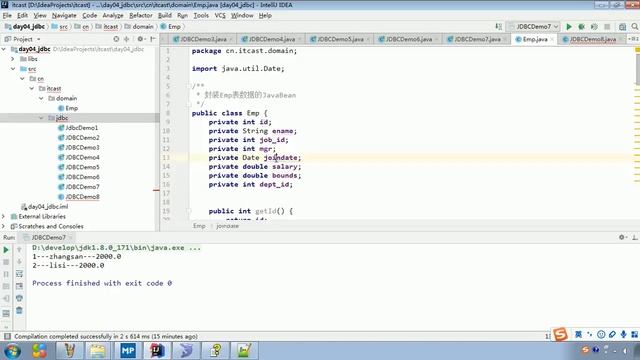Start debugging with the bug icon
The height and width of the screenshot is (360, 640).
(581, 27)
